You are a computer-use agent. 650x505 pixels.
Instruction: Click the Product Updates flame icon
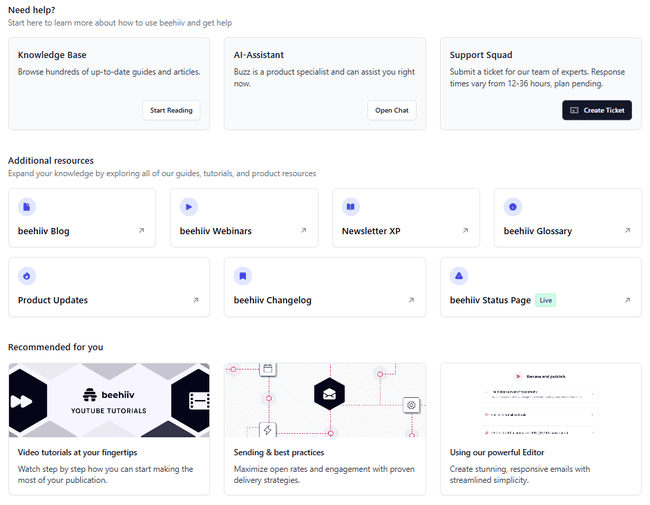27,276
